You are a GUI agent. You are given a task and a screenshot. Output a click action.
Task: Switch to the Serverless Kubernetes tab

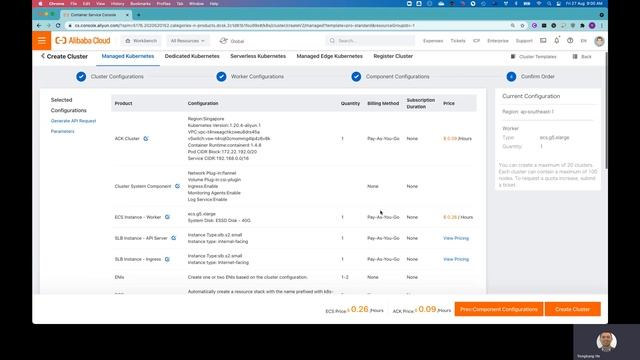point(258,56)
